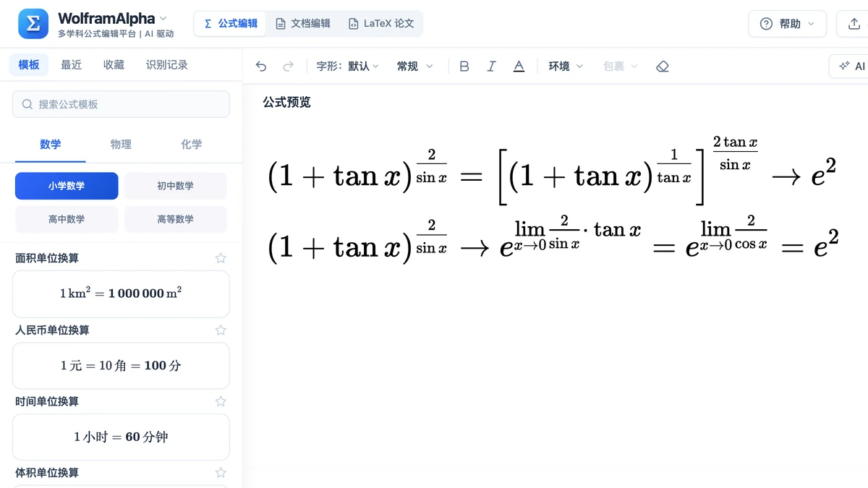Switch to the 化学 subject tab
Image resolution: width=868 pixels, height=488 pixels.
click(192, 145)
